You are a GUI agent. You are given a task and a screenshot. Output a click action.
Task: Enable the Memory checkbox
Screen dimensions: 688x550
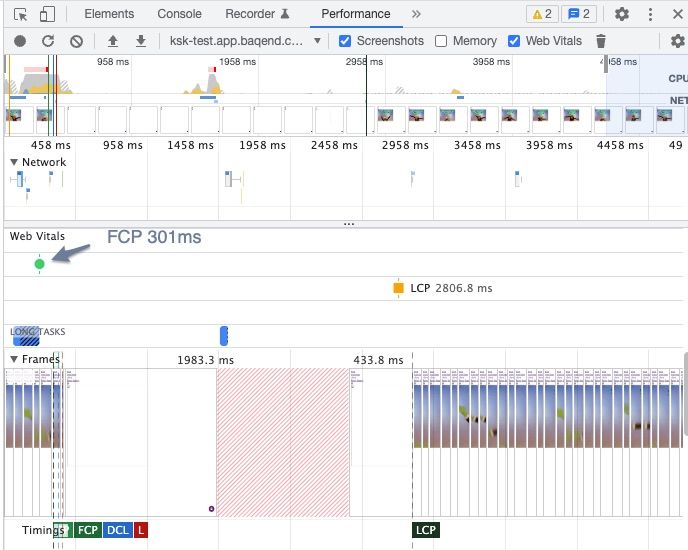pyautogui.click(x=442, y=41)
